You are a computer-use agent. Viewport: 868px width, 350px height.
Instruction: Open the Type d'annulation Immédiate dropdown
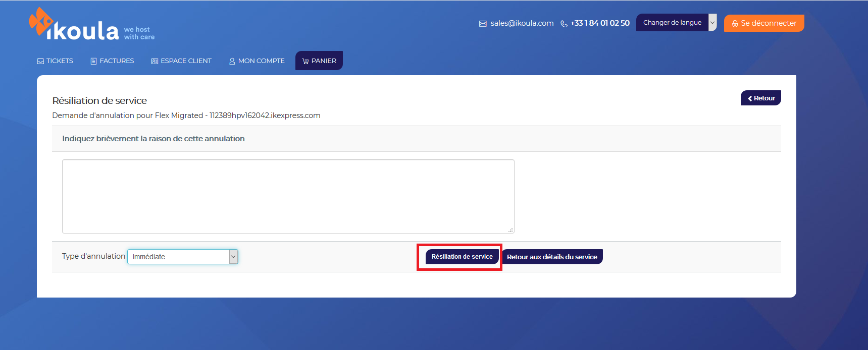[182, 257]
